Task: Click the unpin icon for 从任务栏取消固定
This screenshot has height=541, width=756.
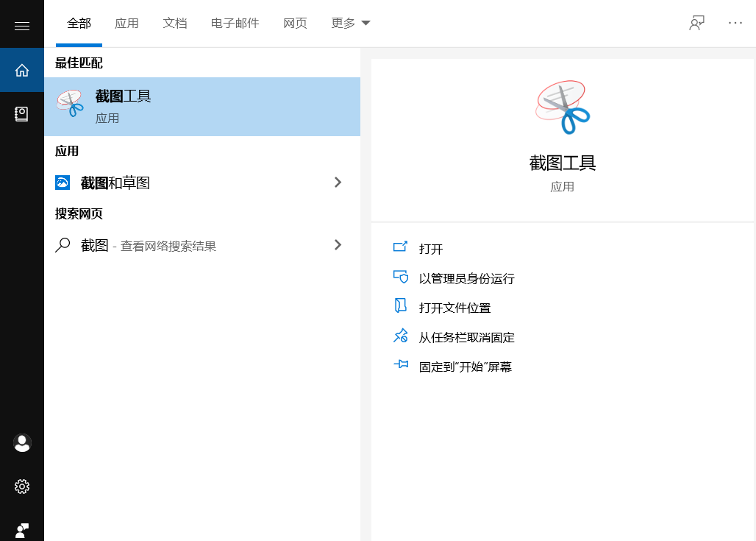Action: pyautogui.click(x=401, y=336)
